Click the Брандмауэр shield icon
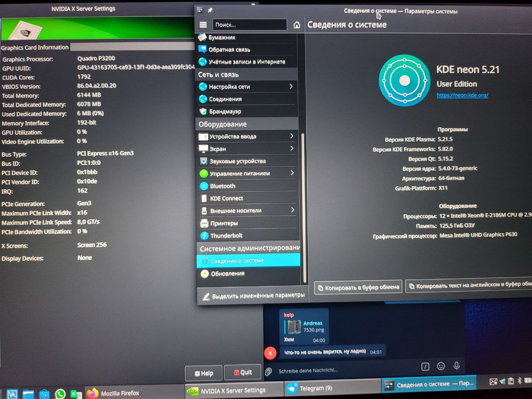532x399 pixels. [x=203, y=111]
